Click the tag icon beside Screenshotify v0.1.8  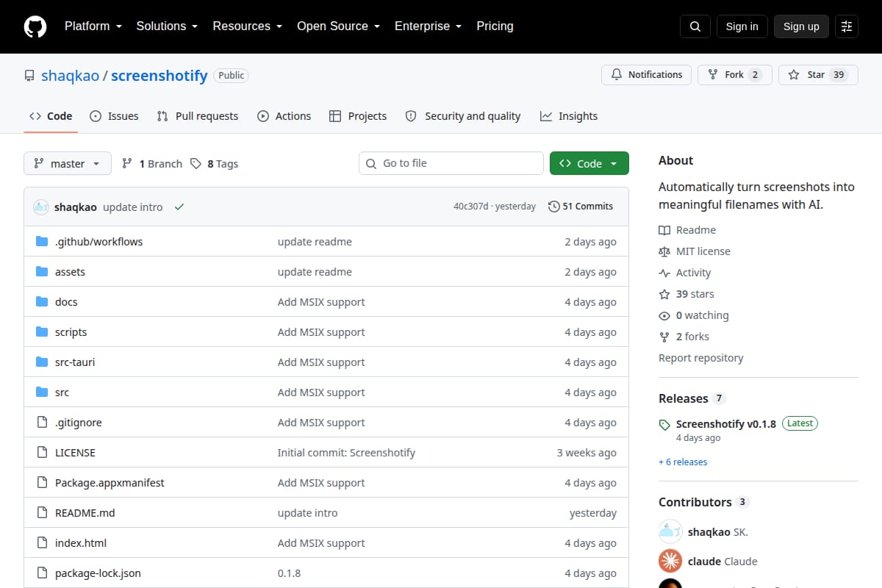pyautogui.click(x=664, y=425)
